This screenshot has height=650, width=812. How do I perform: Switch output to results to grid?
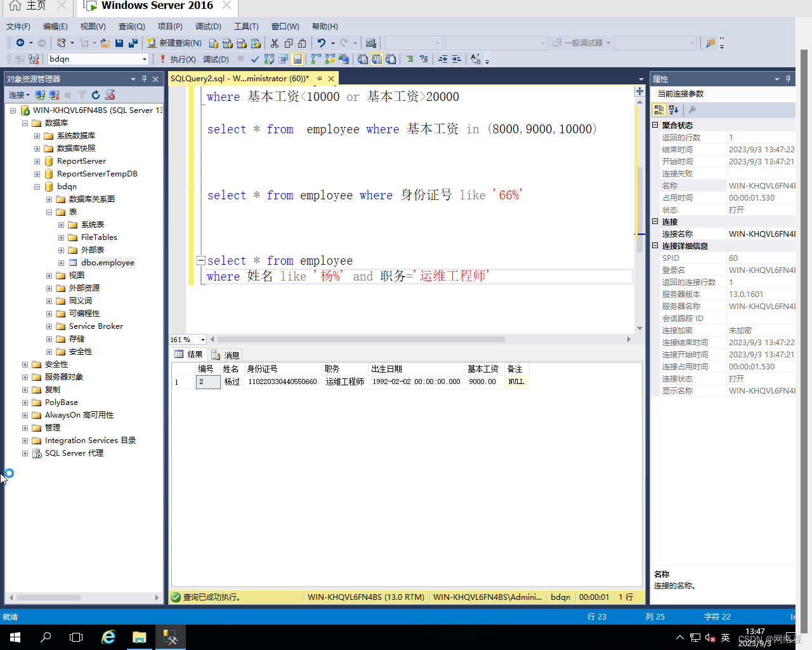(377, 59)
